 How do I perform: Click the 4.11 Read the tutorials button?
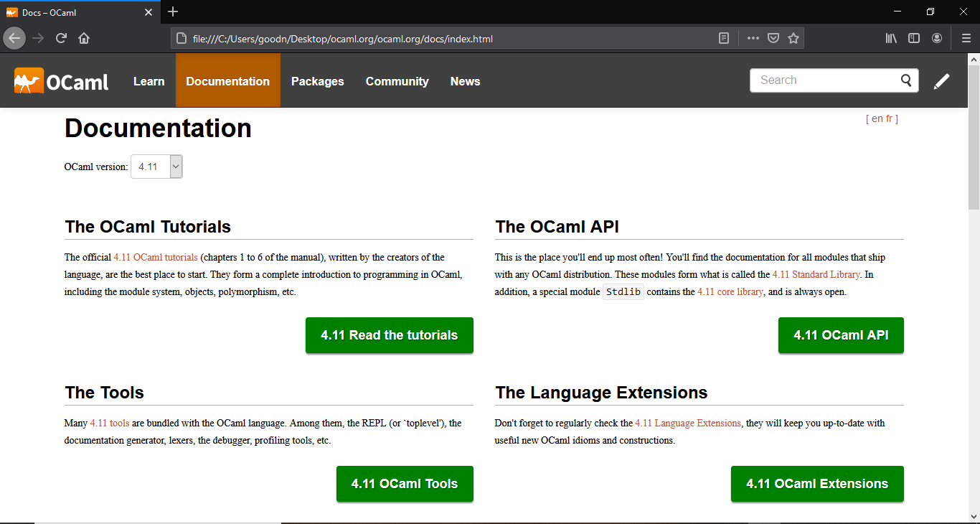click(390, 335)
